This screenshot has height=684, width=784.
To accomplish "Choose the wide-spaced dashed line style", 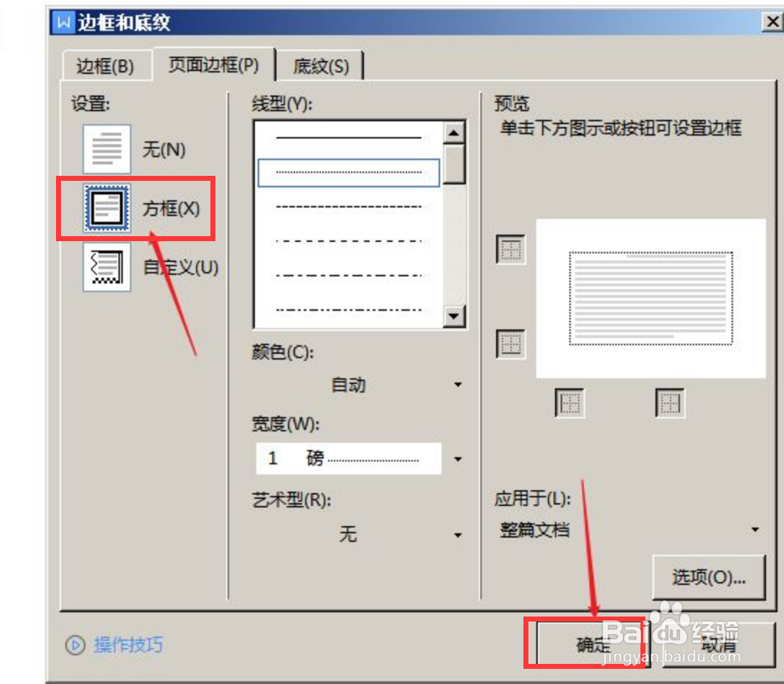I will click(349, 241).
